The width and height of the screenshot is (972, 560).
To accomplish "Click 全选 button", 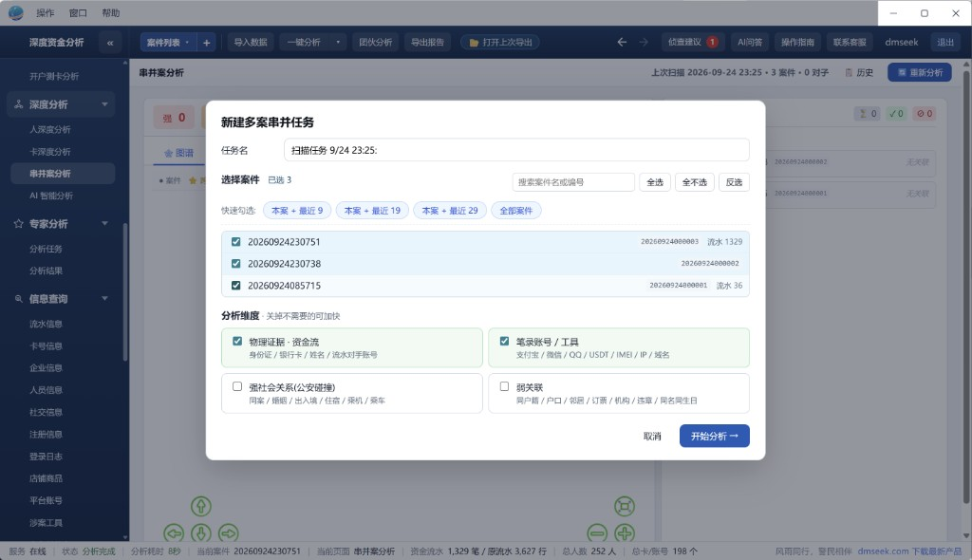I will pos(655,182).
